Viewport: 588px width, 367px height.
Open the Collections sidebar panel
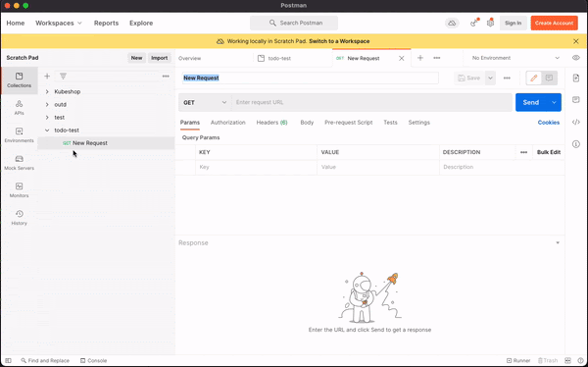click(x=20, y=80)
